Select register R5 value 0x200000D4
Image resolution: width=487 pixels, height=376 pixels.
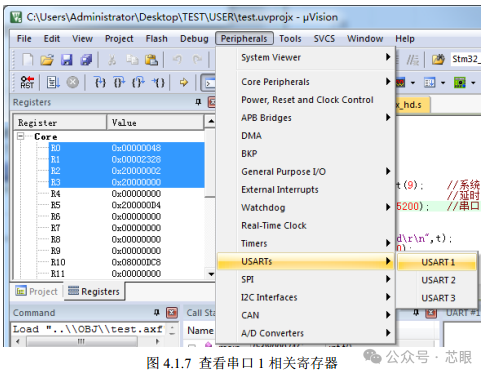(136, 205)
